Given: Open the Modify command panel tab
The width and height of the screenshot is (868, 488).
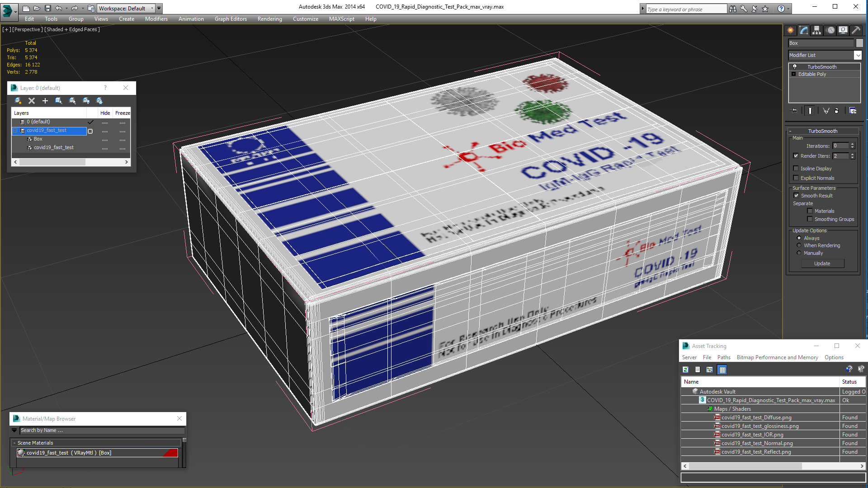Looking at the screenshot, I should coord(804,30).
